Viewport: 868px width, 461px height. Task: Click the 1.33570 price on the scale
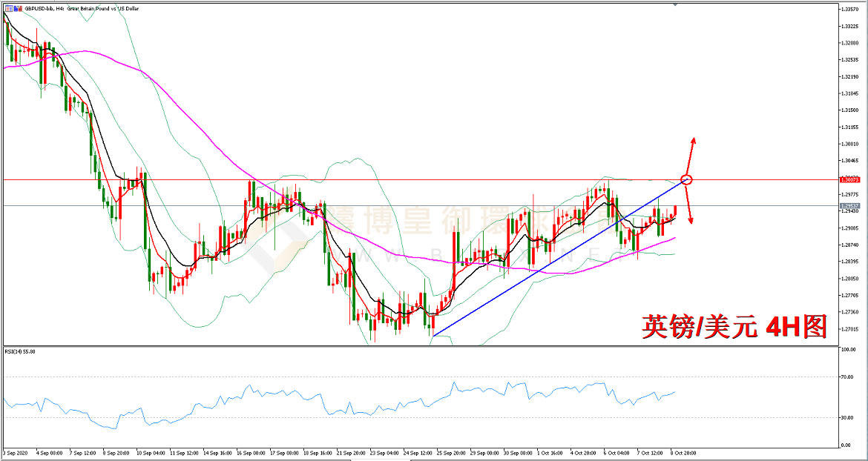851,9
